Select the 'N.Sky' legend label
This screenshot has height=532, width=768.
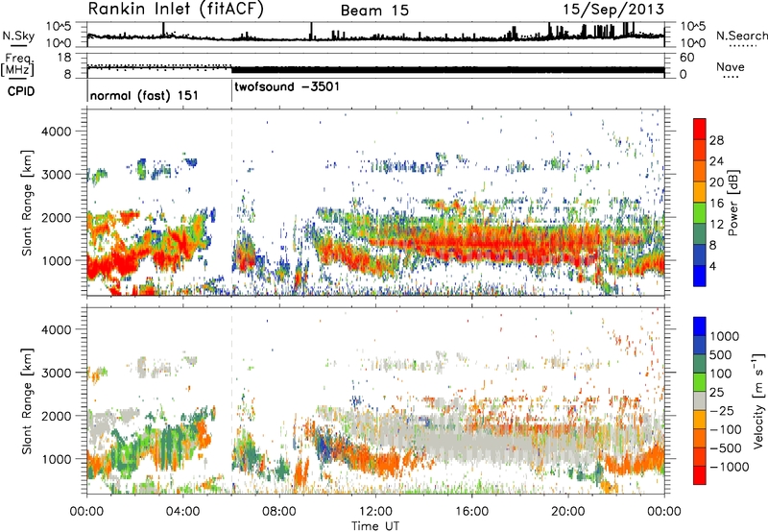[18, 36]
